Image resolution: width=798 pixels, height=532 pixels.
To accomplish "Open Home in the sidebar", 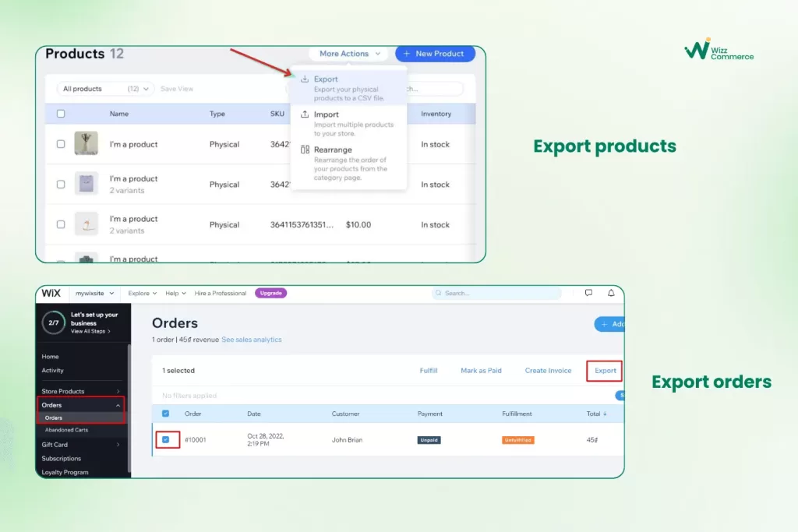I will (50, 357).
